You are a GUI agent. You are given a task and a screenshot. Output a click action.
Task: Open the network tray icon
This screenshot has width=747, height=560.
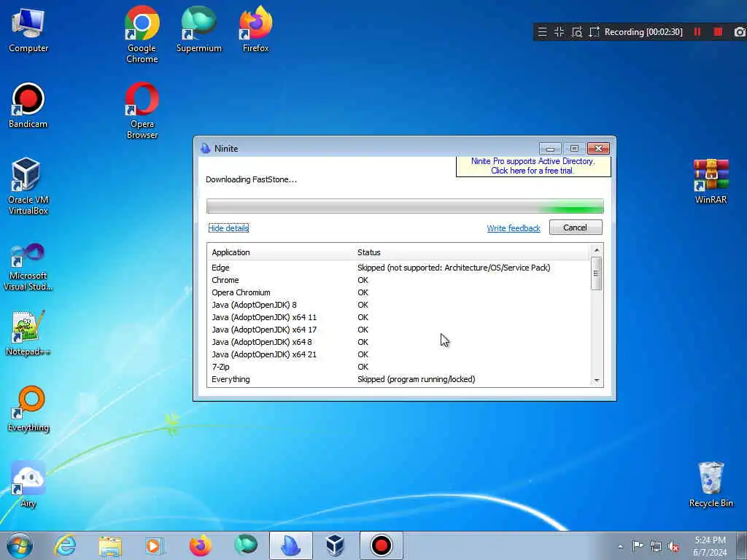click(x=656, y=546)
